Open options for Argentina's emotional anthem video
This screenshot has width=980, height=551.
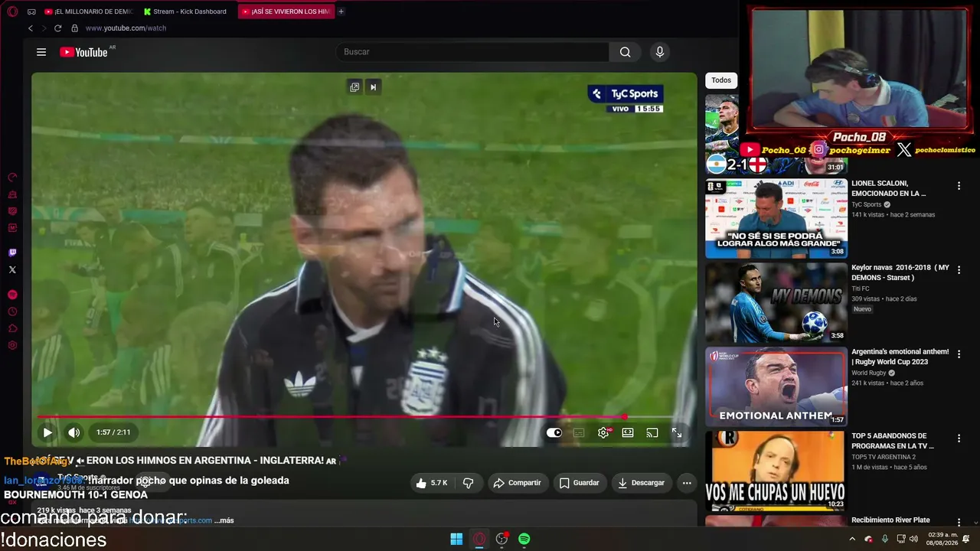pos(959,354)
